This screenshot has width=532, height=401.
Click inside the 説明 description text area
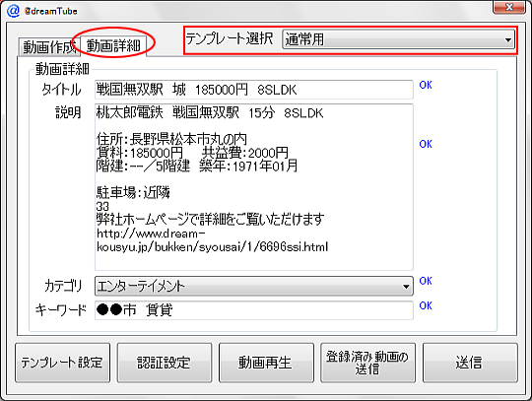254,187
